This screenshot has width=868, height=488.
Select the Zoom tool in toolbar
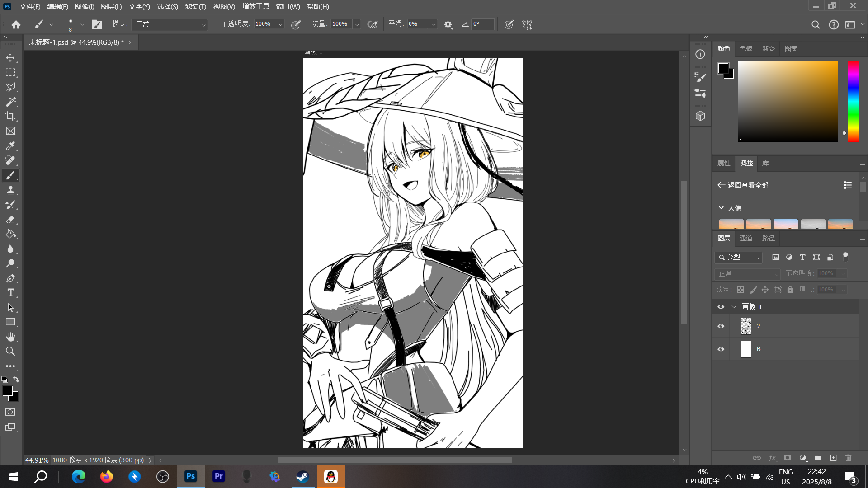(x=10, y=352)
